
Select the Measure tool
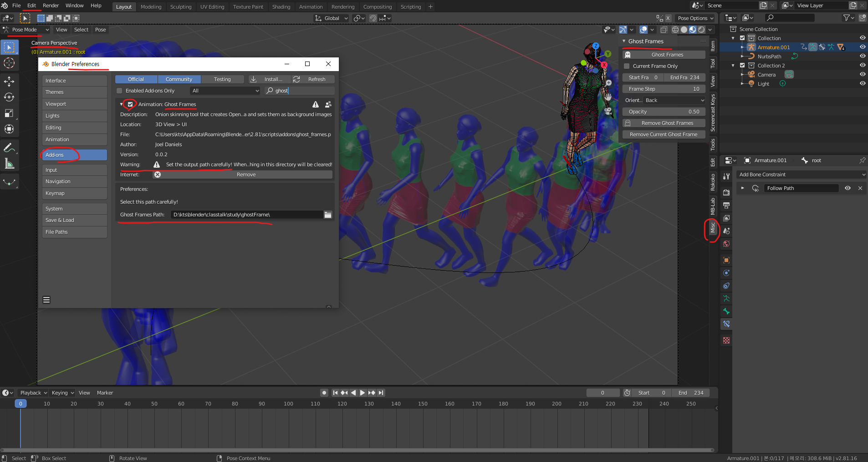9,164
